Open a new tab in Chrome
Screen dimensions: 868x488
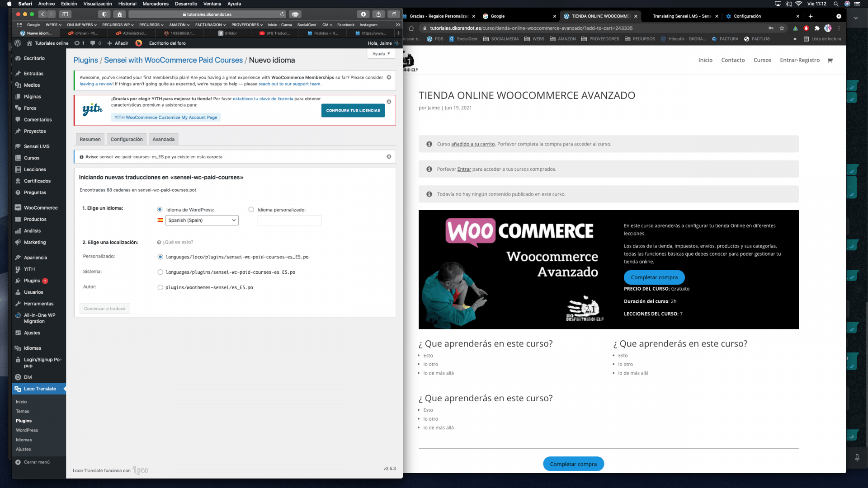click(x=811, y=16)
